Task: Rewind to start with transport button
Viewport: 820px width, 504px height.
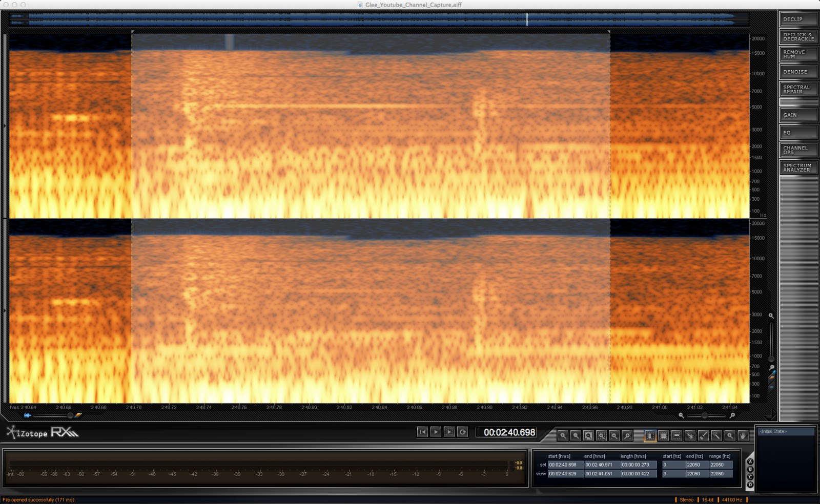Action: pos(422,432)
